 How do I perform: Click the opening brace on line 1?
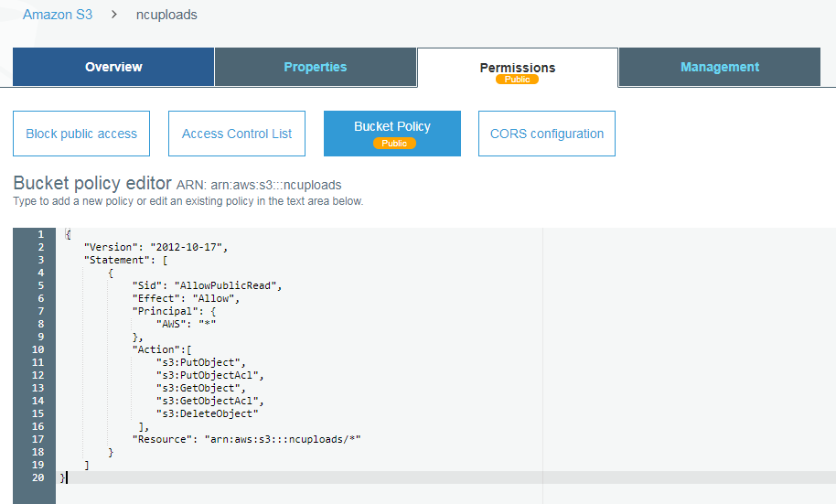pyautogui.click(x=68, y=234)
